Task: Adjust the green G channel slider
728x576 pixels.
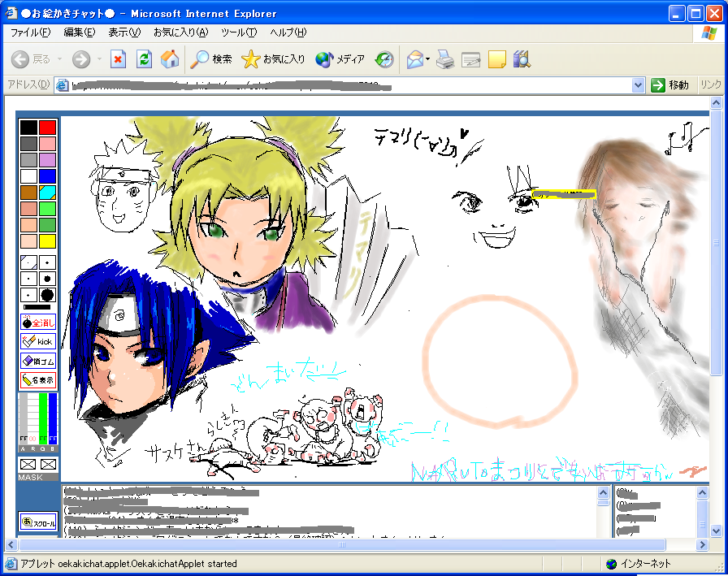Action: tap(43, 419)
